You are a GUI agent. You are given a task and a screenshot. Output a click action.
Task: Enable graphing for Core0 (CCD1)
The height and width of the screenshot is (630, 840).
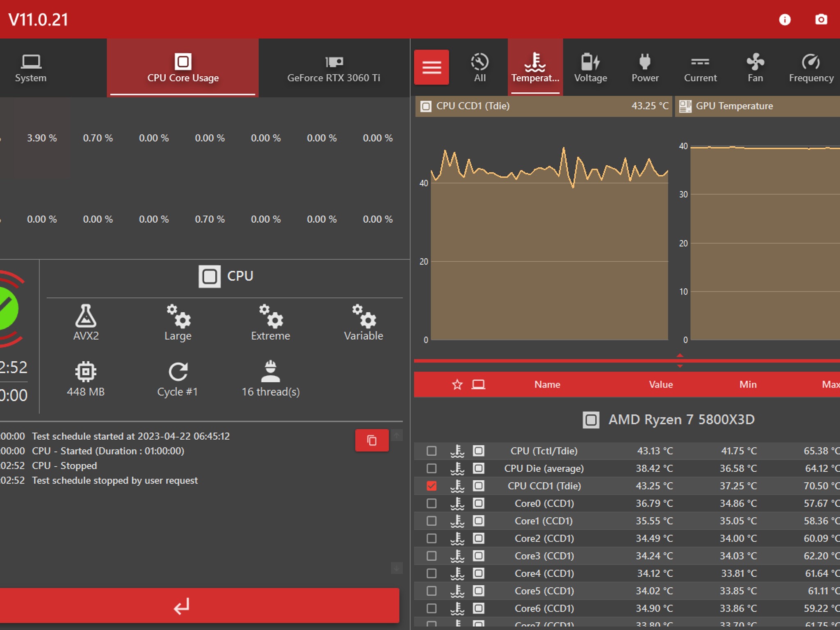click(431, 503)
